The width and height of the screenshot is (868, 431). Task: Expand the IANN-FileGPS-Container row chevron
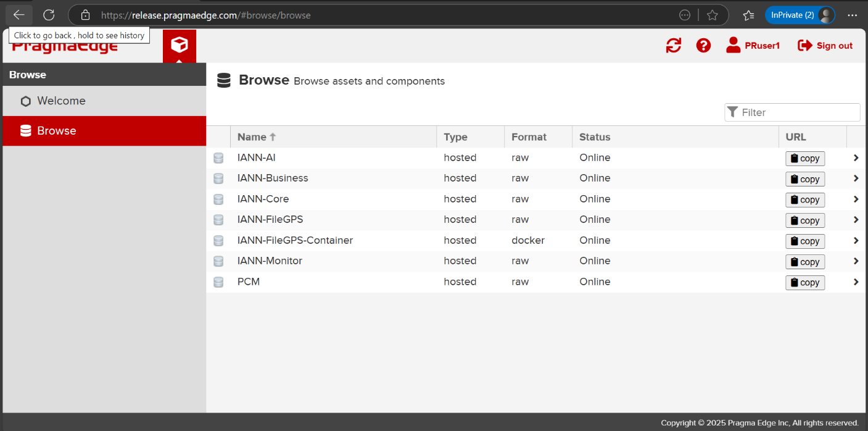pos(856,240)
